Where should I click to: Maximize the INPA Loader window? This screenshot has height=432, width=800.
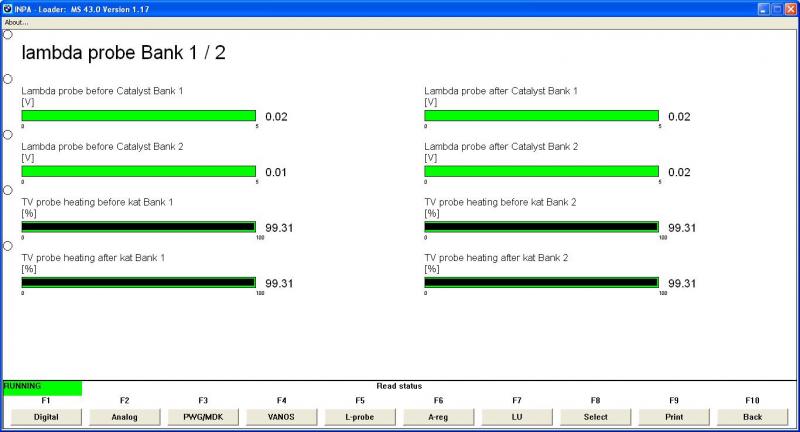[x=776, y=8]
